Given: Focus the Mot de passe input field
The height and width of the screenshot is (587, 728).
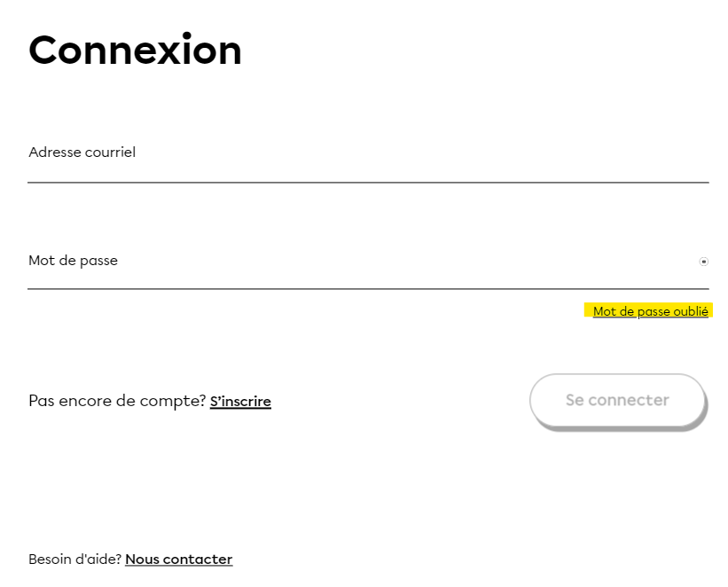Looking at the screenshot, I should coord(355,272).
